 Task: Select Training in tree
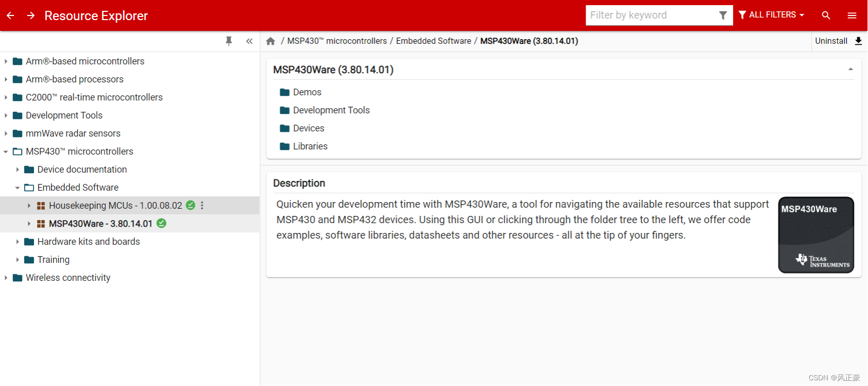pos(54,260)
